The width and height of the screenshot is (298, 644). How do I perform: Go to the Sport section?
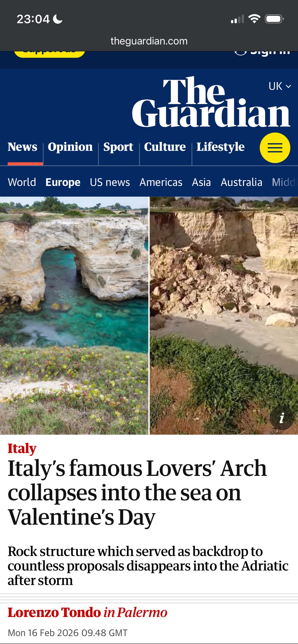(x=118, y=147)
